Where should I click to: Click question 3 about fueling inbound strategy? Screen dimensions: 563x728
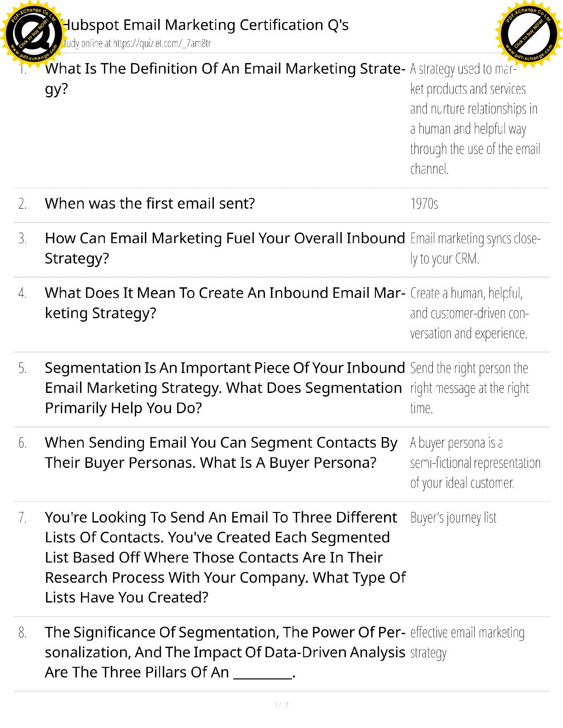[x=224, y=248]
